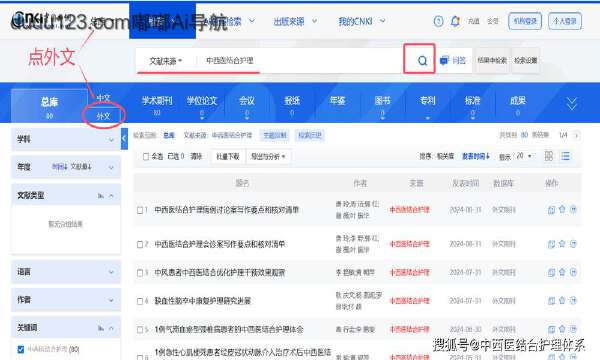
Task: Switch to grid view icon
Action: click(x=549, y=156)
